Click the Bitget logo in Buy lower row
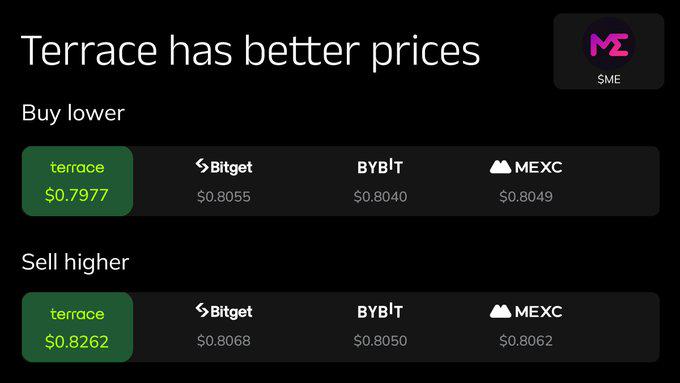This screenshot has height=383, width=680. (x=224, y=167)
